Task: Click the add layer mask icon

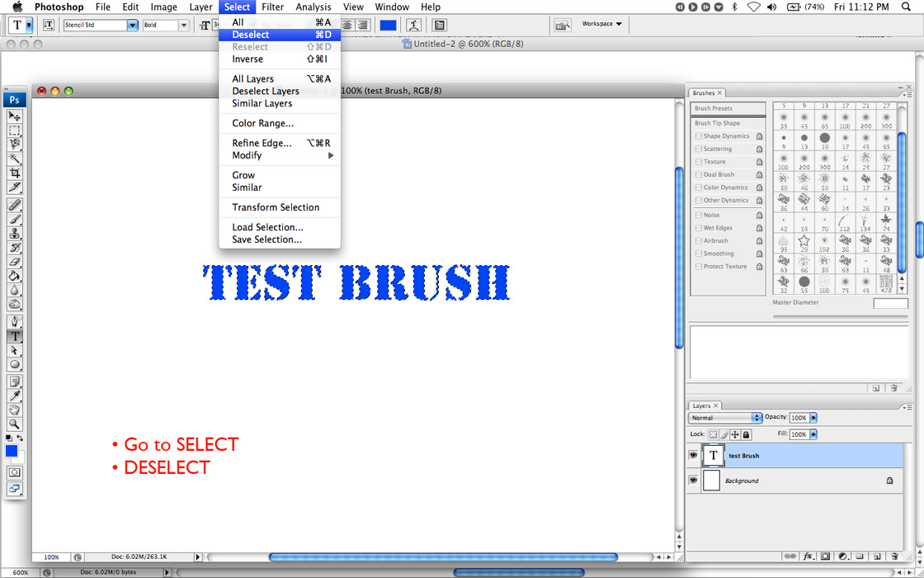Action: click(826, 556)
